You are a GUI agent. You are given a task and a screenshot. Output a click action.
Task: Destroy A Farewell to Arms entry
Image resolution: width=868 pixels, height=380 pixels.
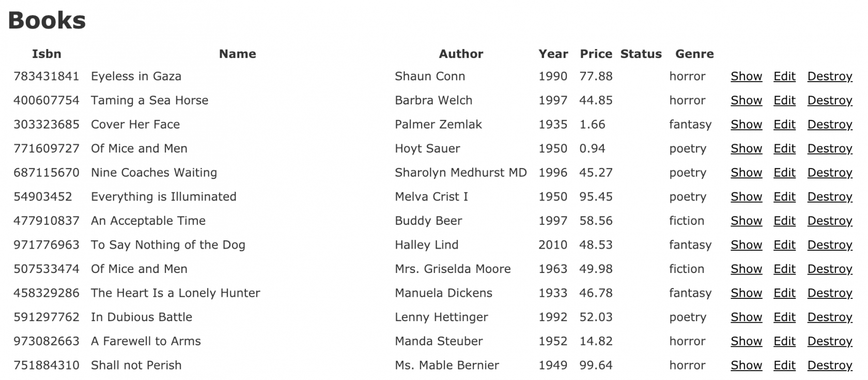pyautogui.click(x=829, y=341)
